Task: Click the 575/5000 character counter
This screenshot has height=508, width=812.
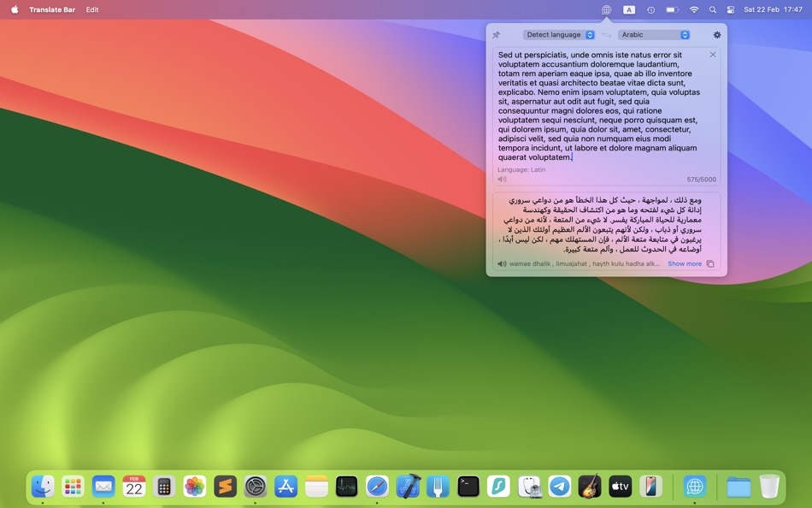Action: click(x=702, y=180)
